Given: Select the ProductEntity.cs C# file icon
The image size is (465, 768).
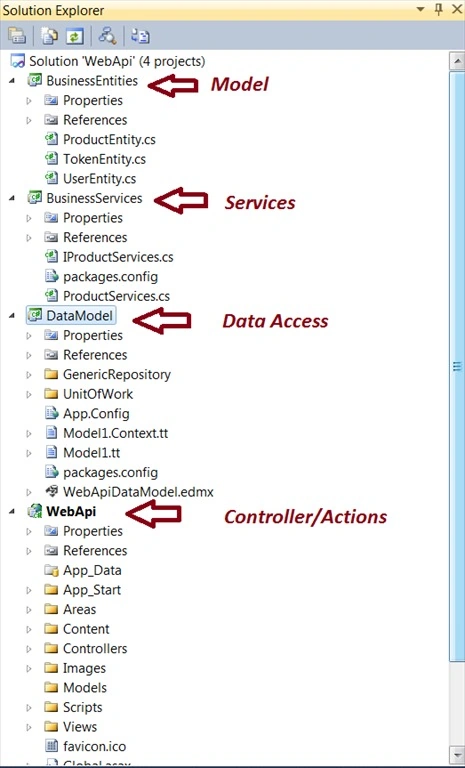Looking at the screenshot, I should tap(51, 139).
